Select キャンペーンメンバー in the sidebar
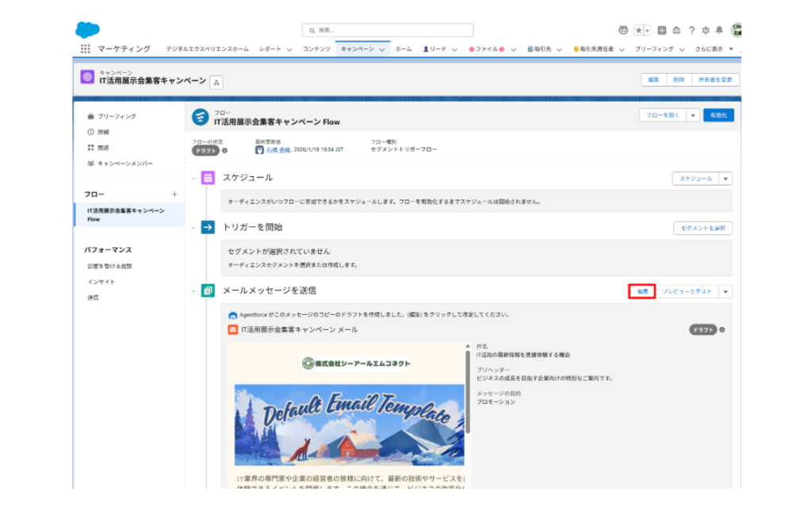The image size is (812, 511). point(124,163)
